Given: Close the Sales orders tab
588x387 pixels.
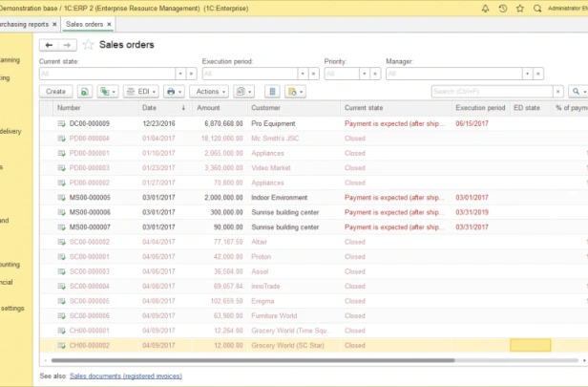Looking at the screenshot, I should 109,25.
